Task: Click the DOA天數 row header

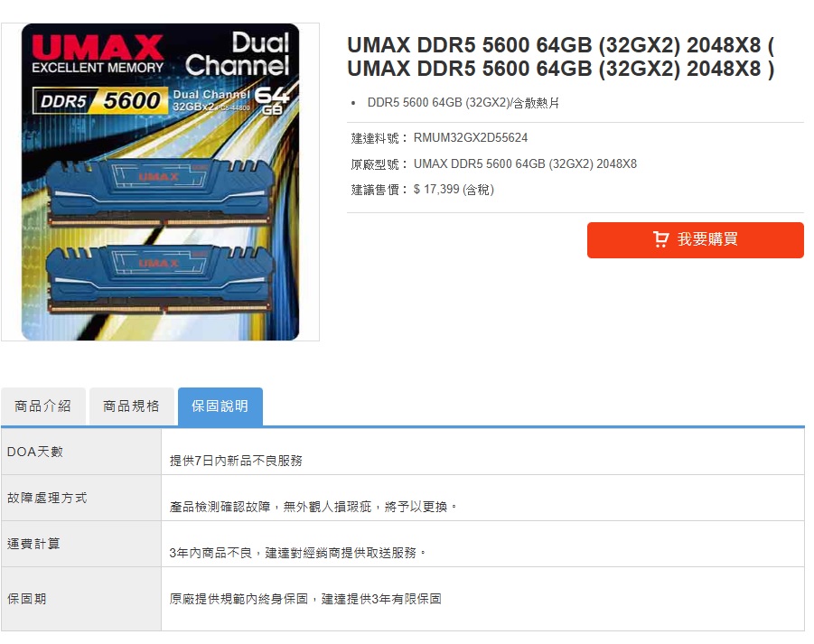Action: [x=81, y=452]
